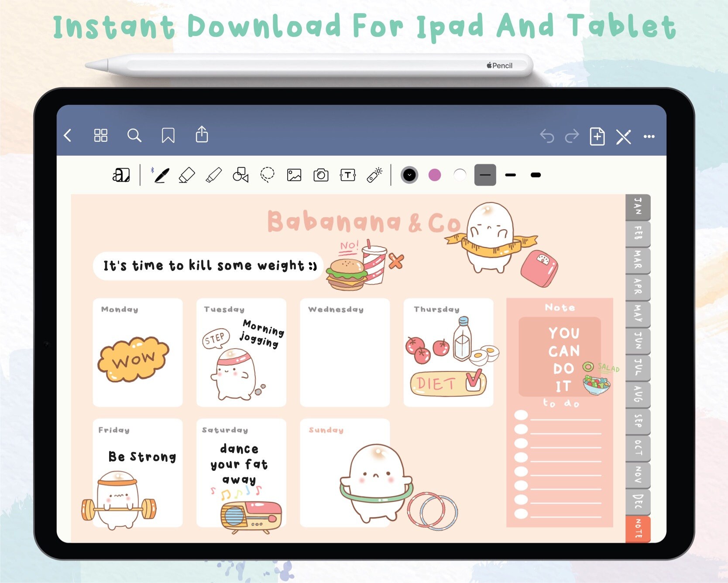Open the thumbnail grid view
728x583 pixels.
tap(101, 136)
